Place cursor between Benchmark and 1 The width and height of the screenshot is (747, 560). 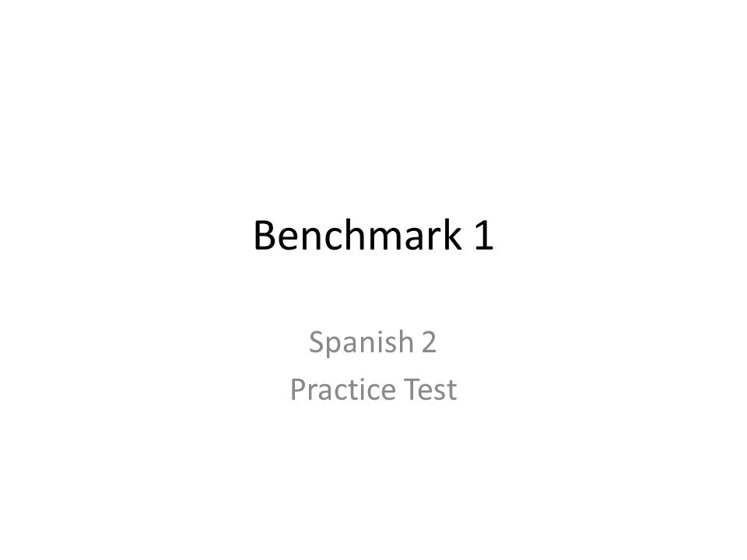click(468, 236)
